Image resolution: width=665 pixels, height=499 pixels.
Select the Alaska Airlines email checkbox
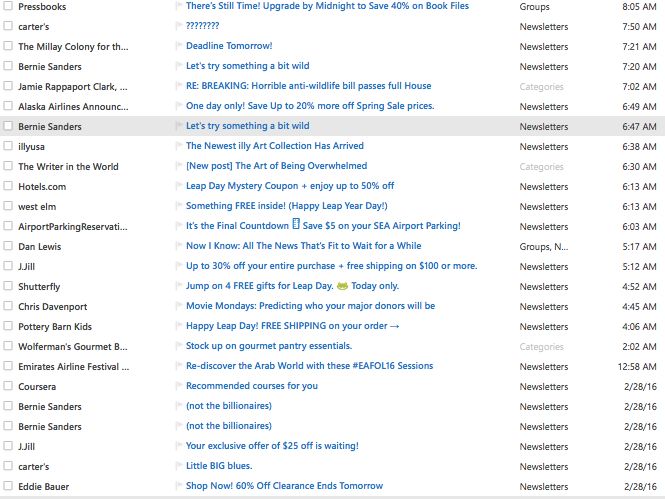pos(9,106)
